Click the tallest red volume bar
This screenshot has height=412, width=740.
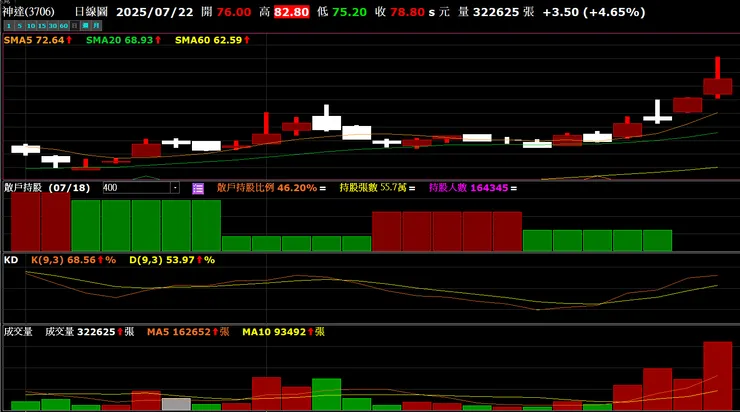(717, 376)
